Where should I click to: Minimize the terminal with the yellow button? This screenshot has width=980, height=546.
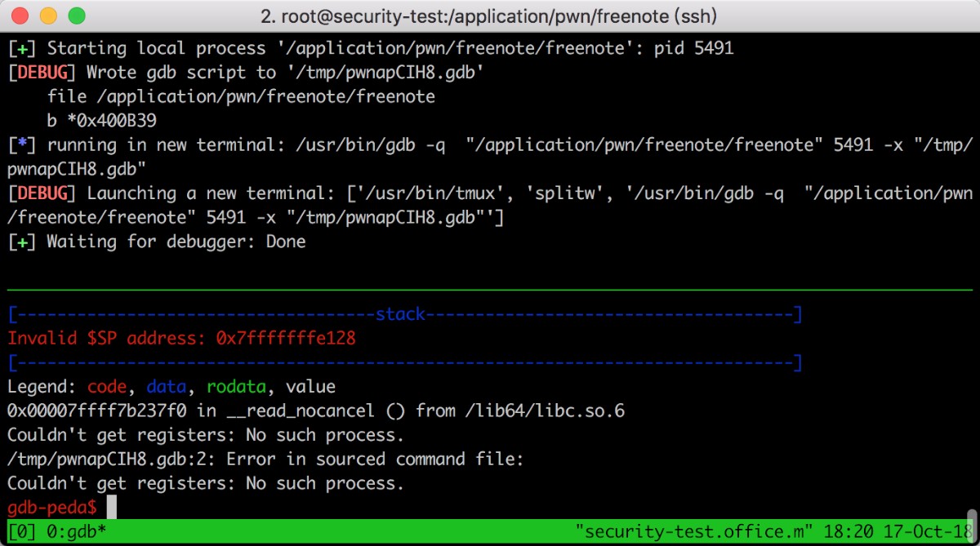pyautogui.click(x=49, y=16)
